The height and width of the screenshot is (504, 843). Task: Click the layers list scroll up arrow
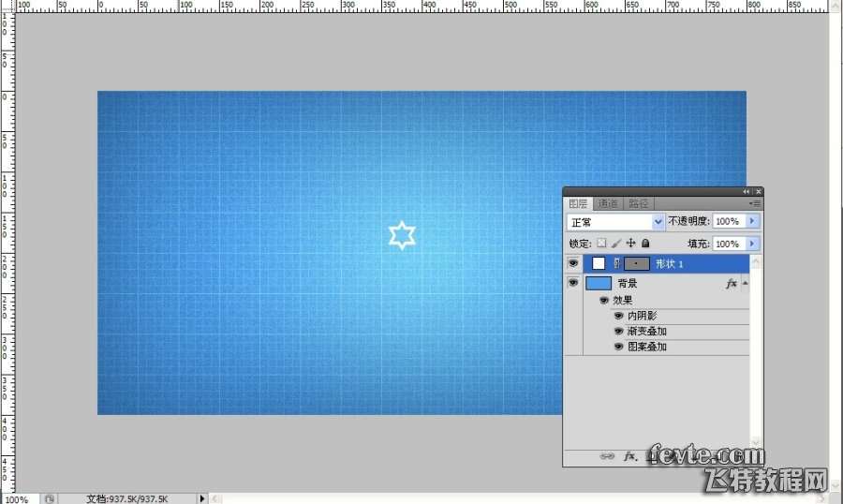tap(755, 261)
